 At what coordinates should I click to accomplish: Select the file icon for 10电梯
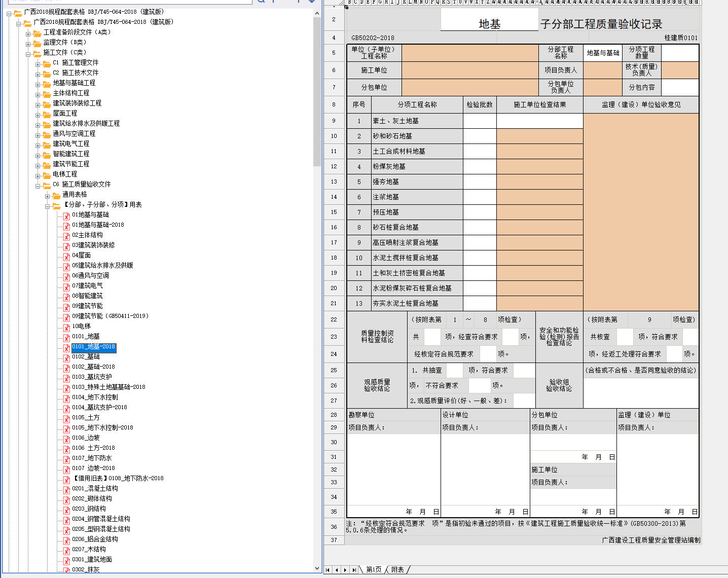click(x=66, y=327)
